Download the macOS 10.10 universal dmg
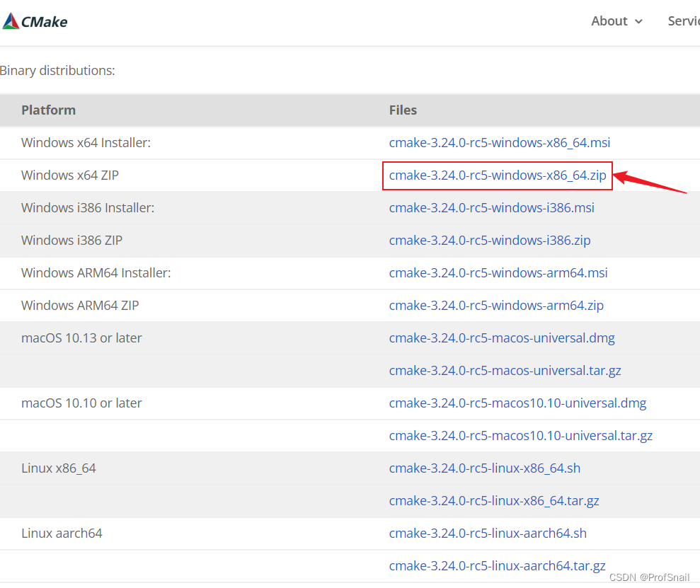700x588 pixels. 517,403
